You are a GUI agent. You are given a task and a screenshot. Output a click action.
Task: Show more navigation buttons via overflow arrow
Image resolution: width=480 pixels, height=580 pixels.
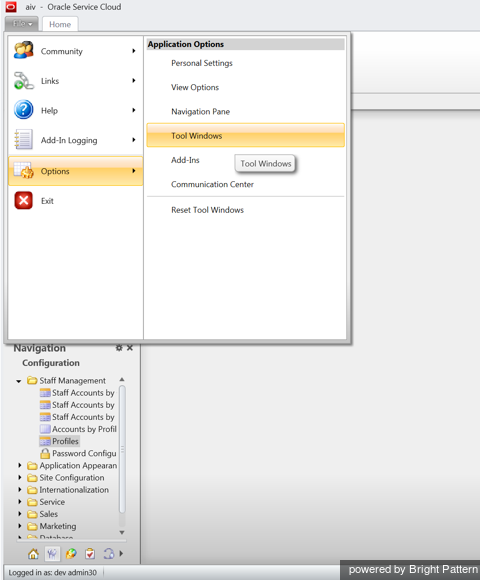pyautogui.click(x=121, y=554)
